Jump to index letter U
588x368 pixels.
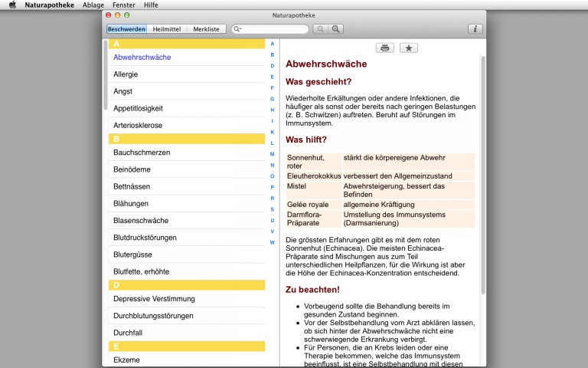pyautogui.click(x=273, y=221)
